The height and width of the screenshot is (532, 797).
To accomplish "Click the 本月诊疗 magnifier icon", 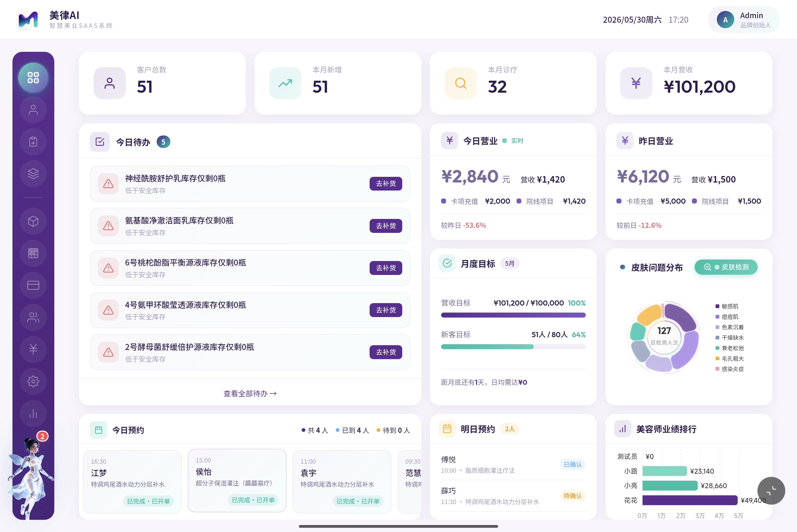I will 461,83.
